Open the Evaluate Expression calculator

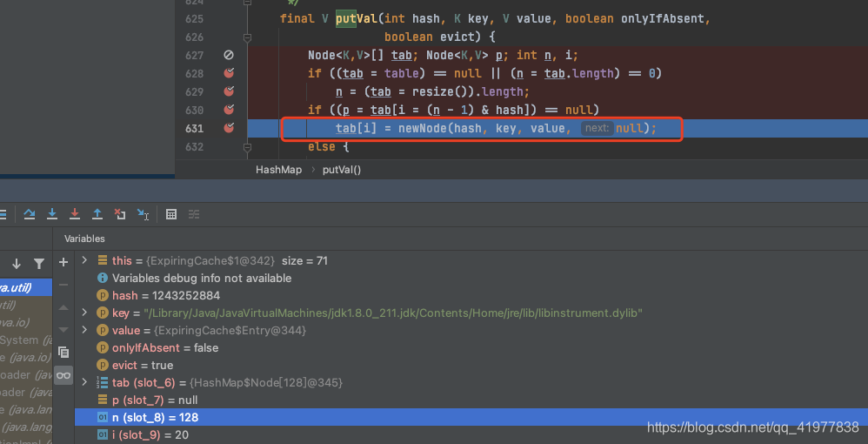(171, 214)
